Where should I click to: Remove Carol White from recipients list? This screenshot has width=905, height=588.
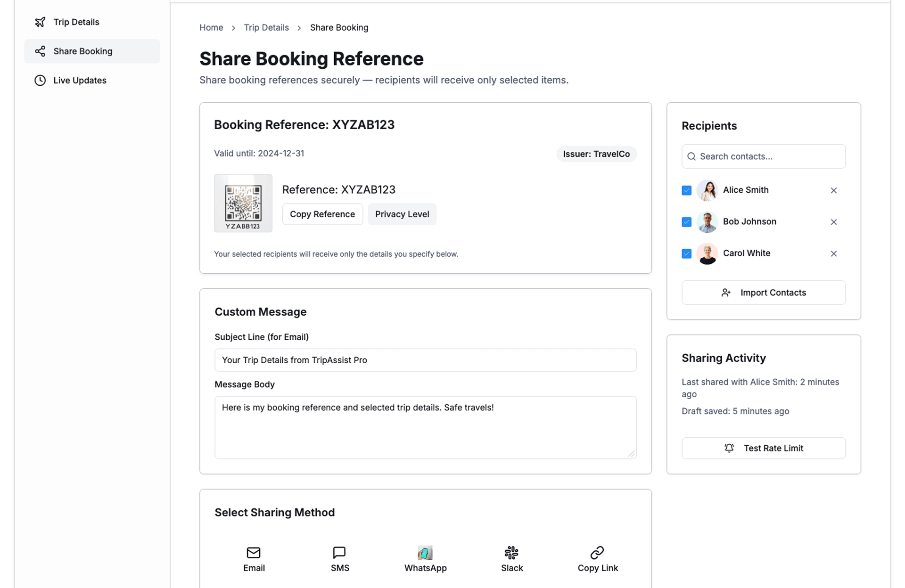[x=833, y=253]
